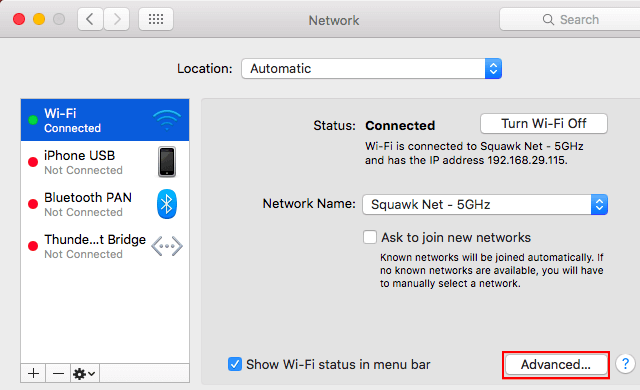Viewport: 640px width, 390px height.
Task: Close the Network window with red button
Action: click(x=19, y=19)
